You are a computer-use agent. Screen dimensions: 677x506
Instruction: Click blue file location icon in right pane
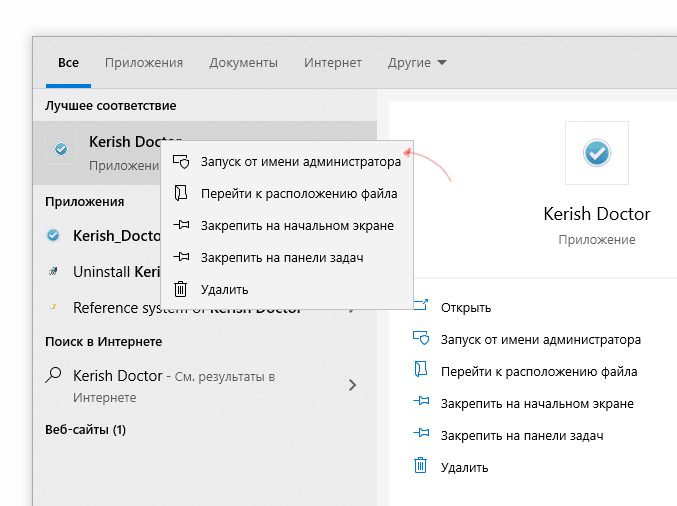tap(421, 369)
